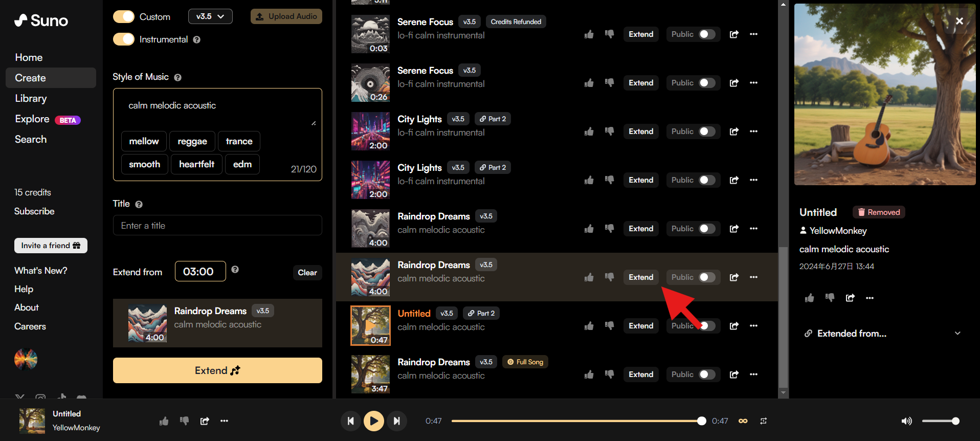The image size is (980, 441).
Task: Disable Custom mode toggle
Action: click(x=124, y=17)
